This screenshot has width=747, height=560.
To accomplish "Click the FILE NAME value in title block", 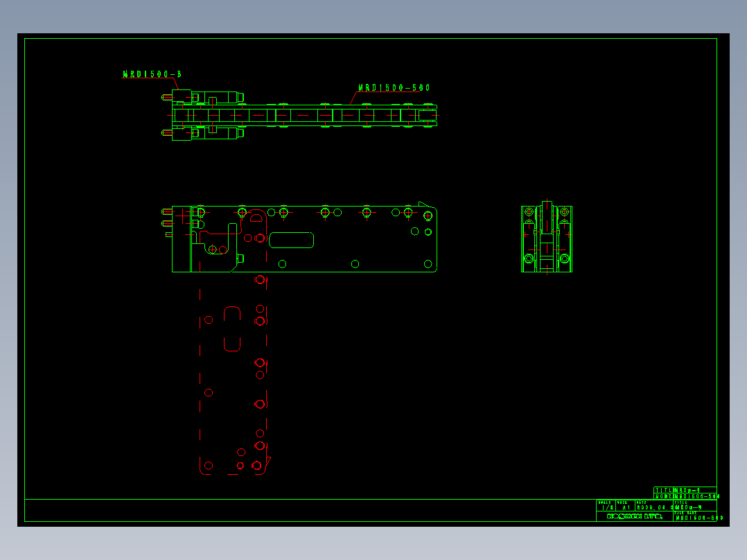I will coord(699,518).
